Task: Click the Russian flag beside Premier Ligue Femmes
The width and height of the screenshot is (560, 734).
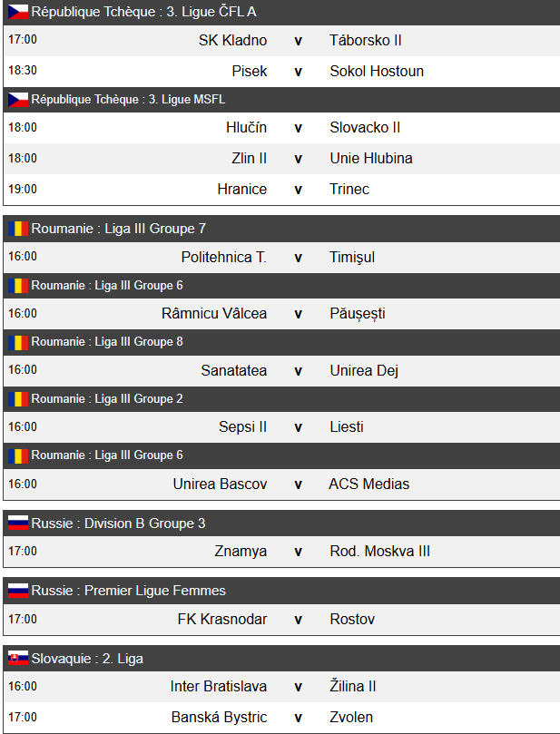Action: (18, 591)
